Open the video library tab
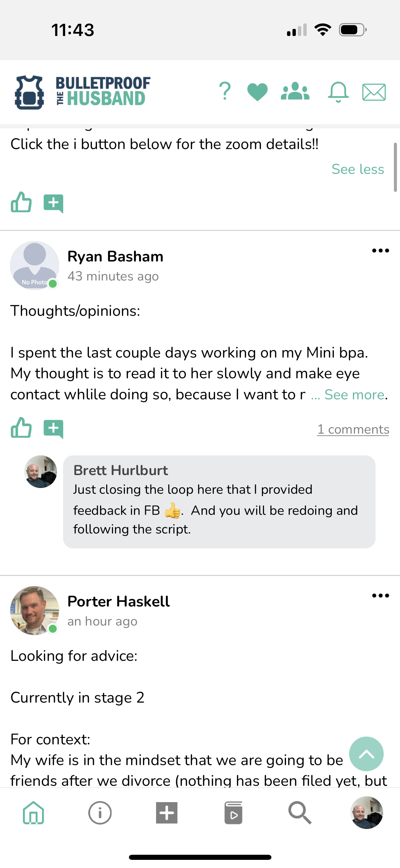The width and height of the screenshot is (400, 868). click(x=233, y=813)
